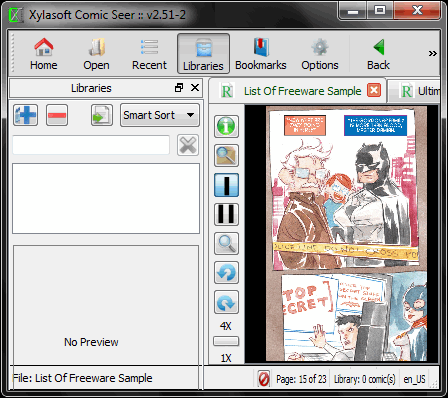Open the Smart Sort dropdown
The height and width of the screenshot is (398, 448).
pos(160,115)
